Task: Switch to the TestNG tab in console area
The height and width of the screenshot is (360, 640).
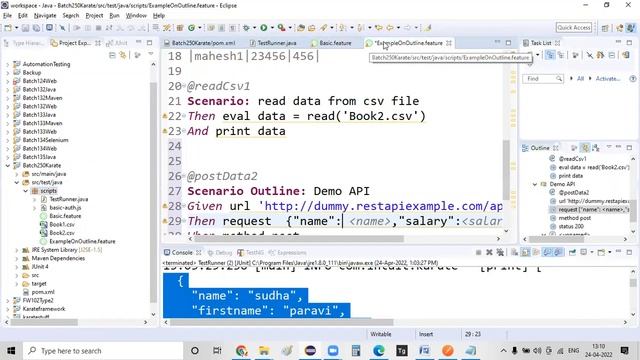Action: (x=250, y=253)
